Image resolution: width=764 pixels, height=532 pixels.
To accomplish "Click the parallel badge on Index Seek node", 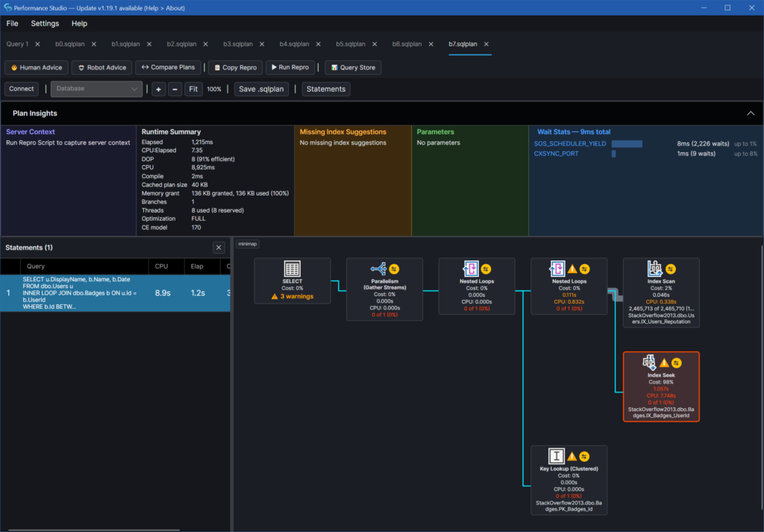I will click(x=676, y=363).
